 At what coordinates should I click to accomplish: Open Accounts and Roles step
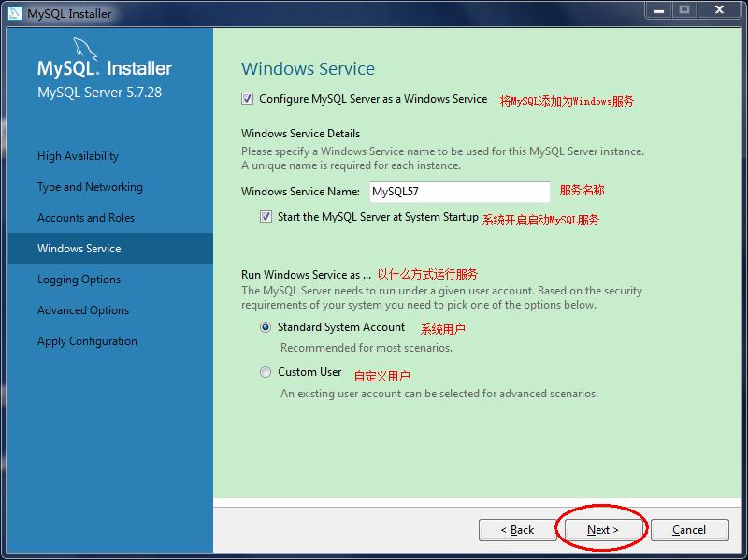(86, 218)
